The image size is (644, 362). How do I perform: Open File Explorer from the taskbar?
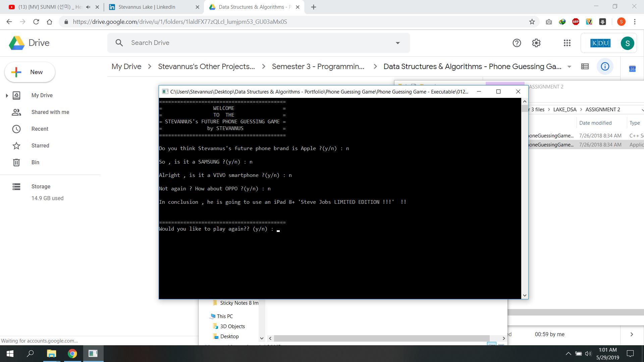pyautogui.click(x=51, y=353)
